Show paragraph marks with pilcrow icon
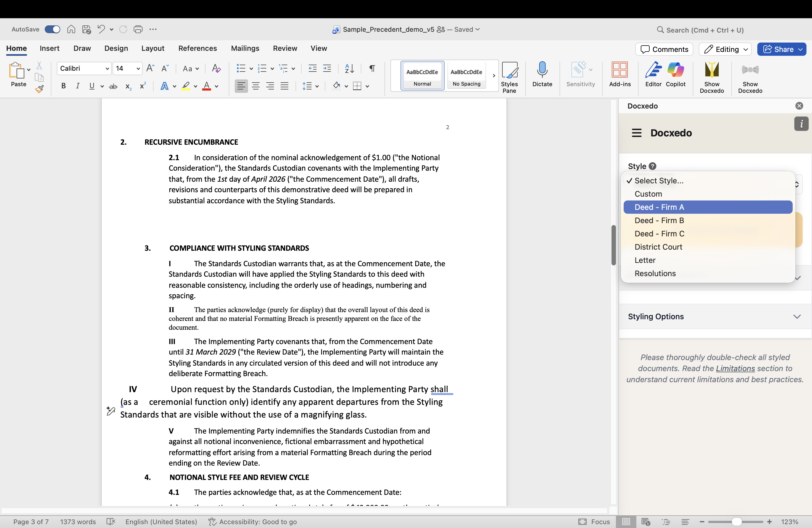This screenshot has height=528, width=812. point(372,68)
